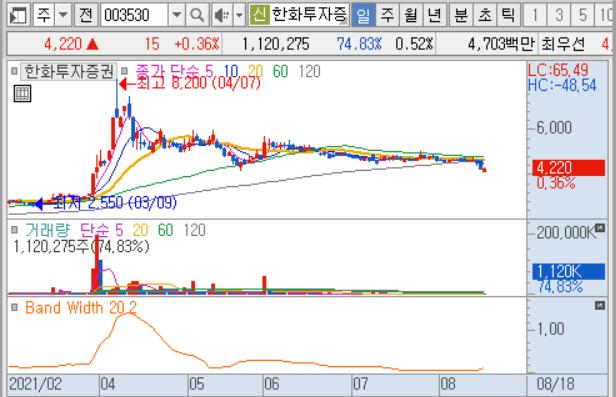Click interval button 5

click(x=583, y=15)
